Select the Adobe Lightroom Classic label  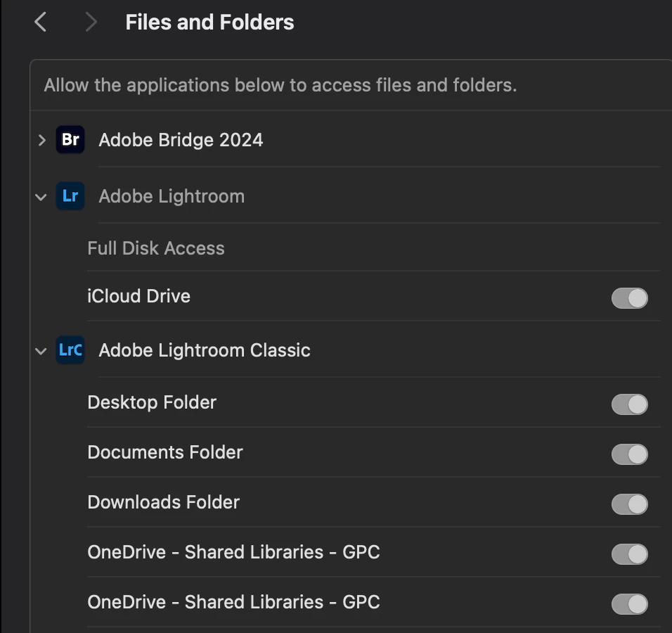pos(205,350)
